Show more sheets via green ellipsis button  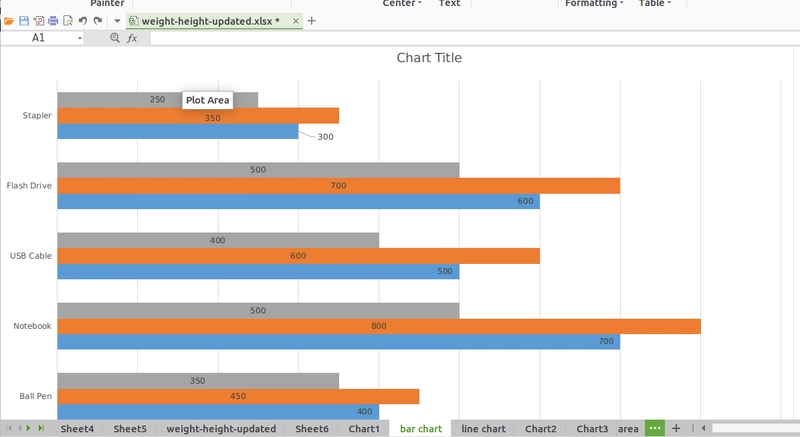(655, 428)
